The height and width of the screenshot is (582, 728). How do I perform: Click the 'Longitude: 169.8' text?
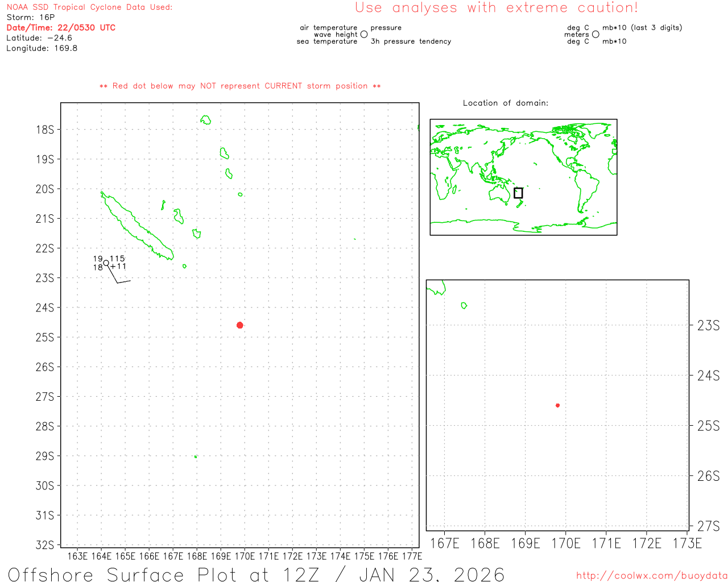42,48
